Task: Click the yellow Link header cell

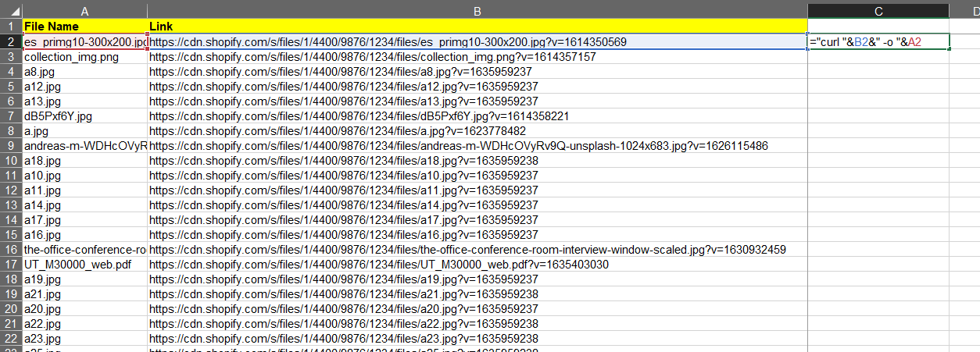Action: tap(477, 27)
